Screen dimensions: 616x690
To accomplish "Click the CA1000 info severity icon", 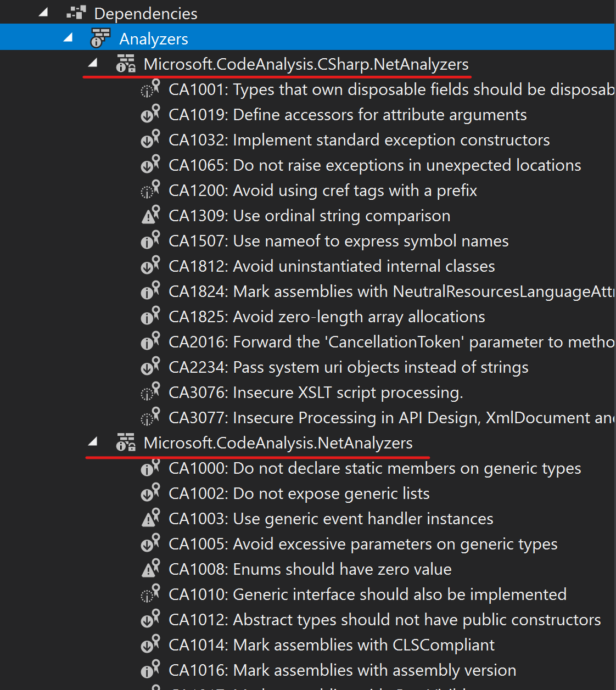I will point(150,468).
